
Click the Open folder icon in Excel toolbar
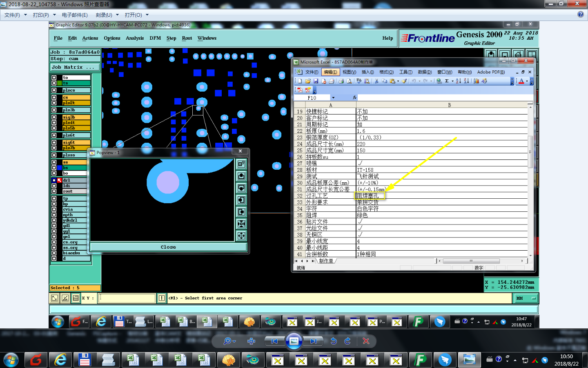(x=308, y=81)
